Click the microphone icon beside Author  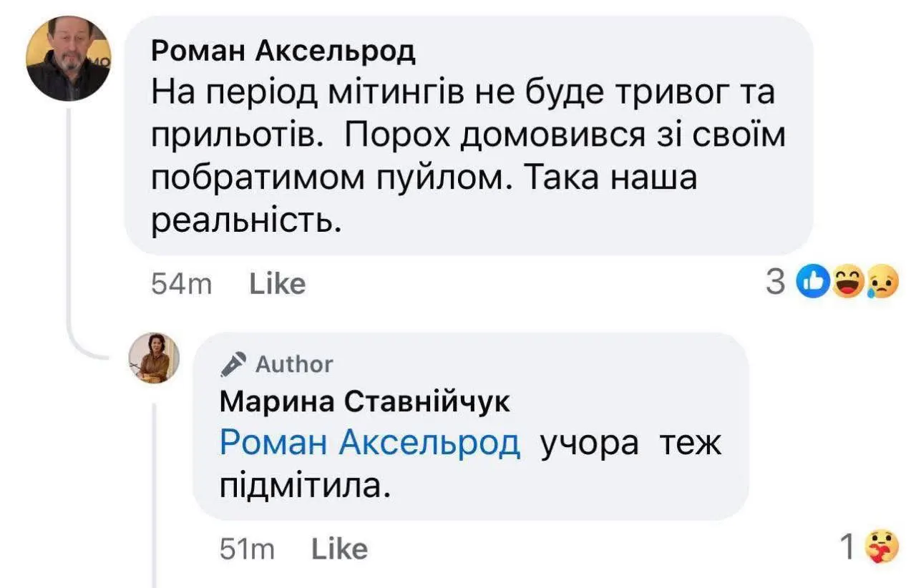233,365
